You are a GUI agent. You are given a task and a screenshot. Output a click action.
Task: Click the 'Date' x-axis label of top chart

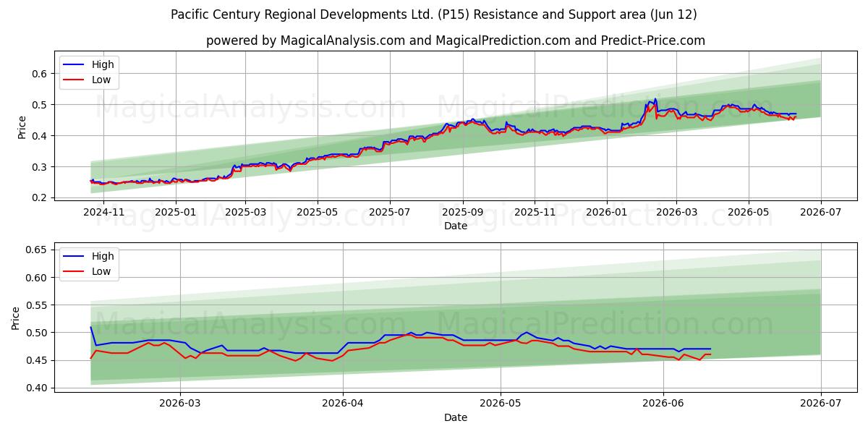coord(456,226)
